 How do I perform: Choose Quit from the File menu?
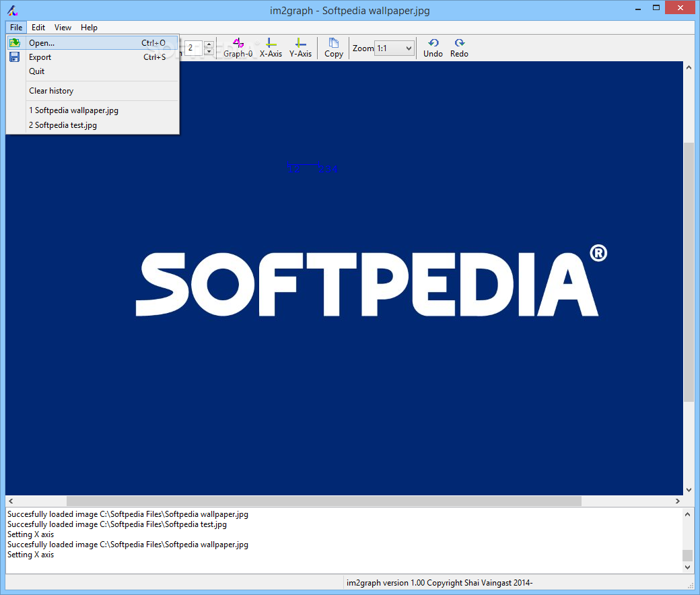(93, 71)
